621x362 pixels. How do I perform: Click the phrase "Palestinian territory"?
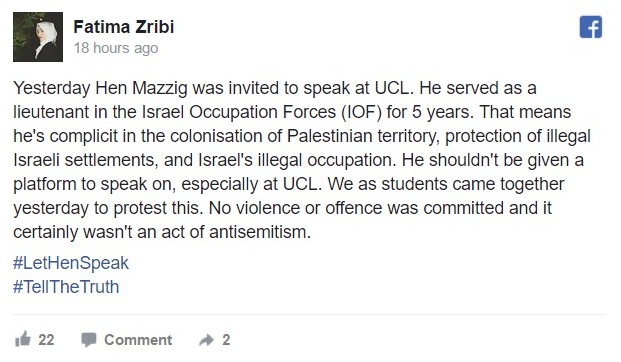click(x=363, y=136)
